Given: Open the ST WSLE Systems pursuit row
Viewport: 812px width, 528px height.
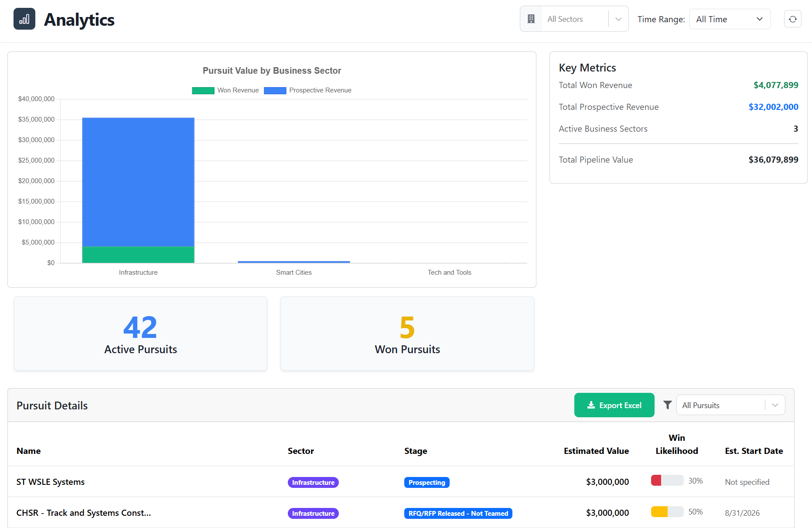Looking at the screenshot, I should pos(51,482).
